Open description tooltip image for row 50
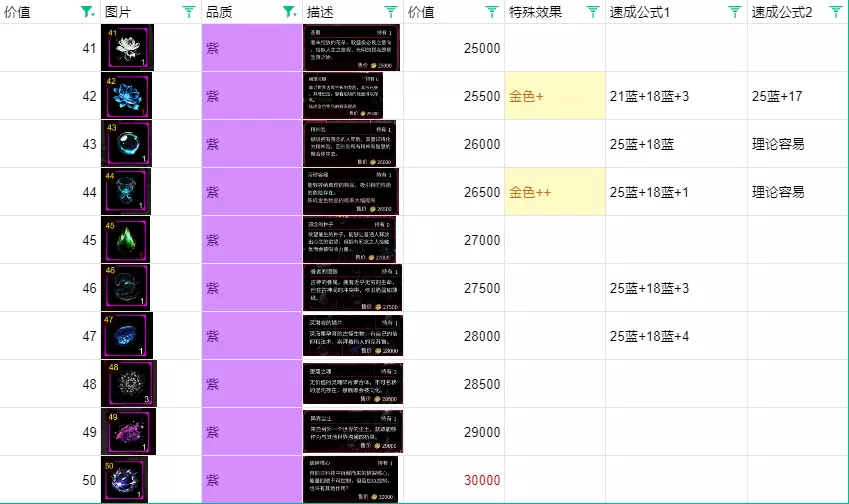The width and height of the screenshot is (849, 504). [x=350, y=480]
